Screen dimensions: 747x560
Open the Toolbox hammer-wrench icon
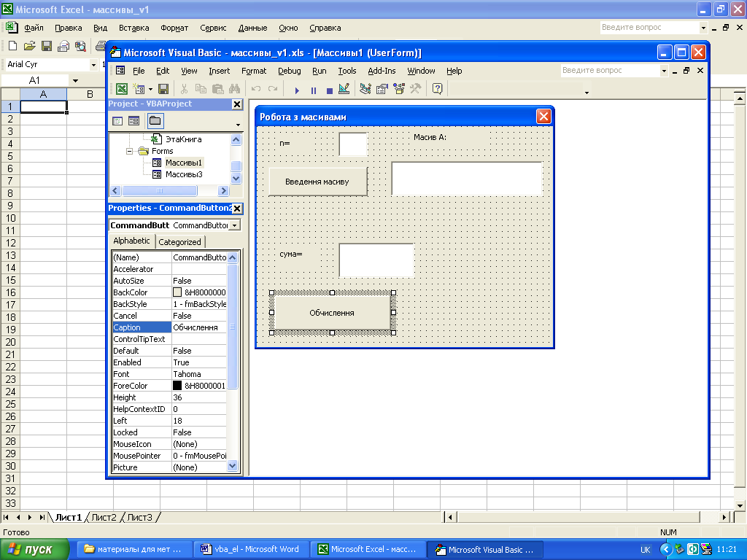click(x=415, y=88)
